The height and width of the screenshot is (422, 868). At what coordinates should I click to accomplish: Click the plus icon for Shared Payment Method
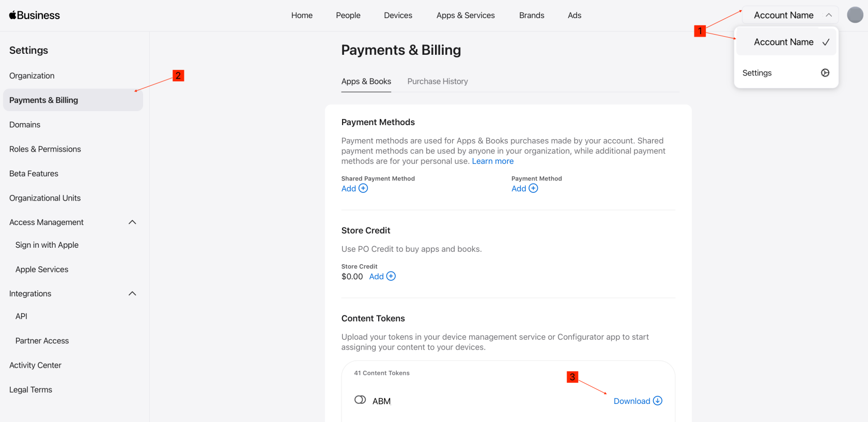coord(363,188)
